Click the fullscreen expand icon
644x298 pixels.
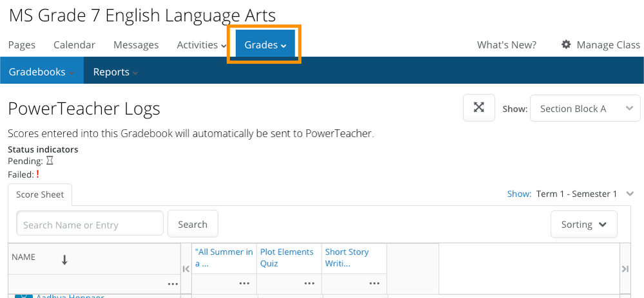point(479,107)
